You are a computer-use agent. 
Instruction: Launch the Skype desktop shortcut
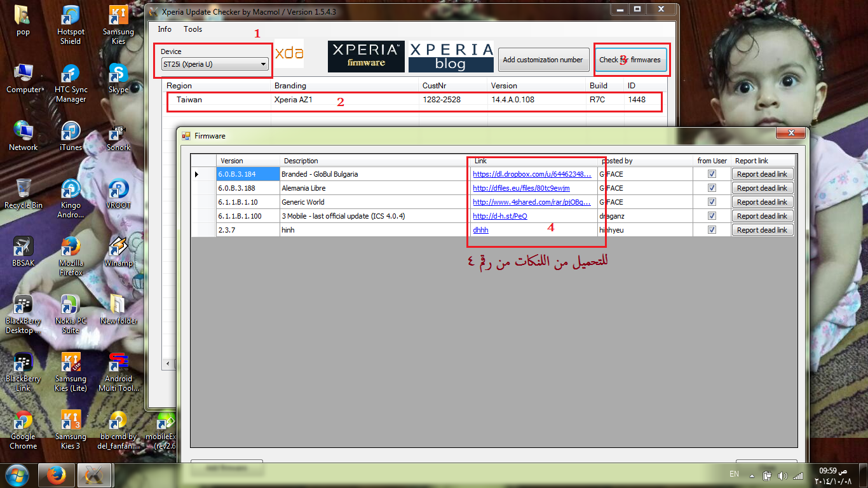click(x=118, y=78)
